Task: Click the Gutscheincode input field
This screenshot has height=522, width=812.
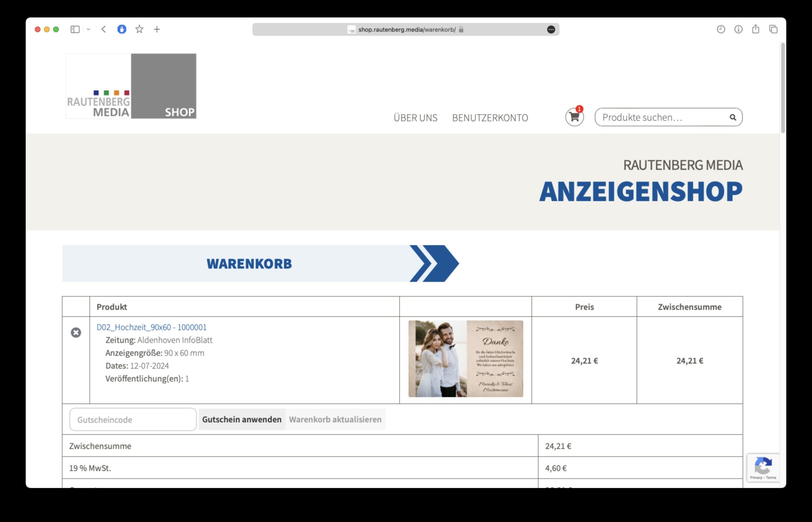Action: click(x=133, y=419)
